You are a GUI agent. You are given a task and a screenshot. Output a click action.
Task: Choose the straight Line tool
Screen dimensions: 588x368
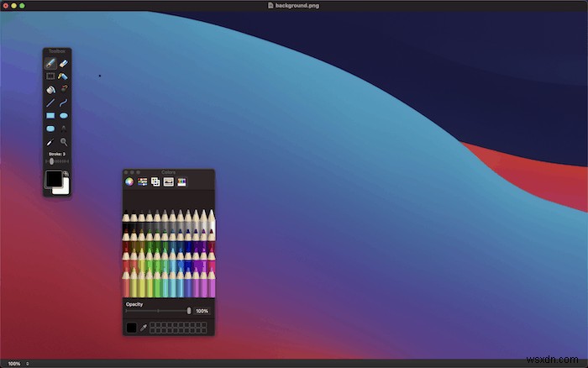pos(50,103)
